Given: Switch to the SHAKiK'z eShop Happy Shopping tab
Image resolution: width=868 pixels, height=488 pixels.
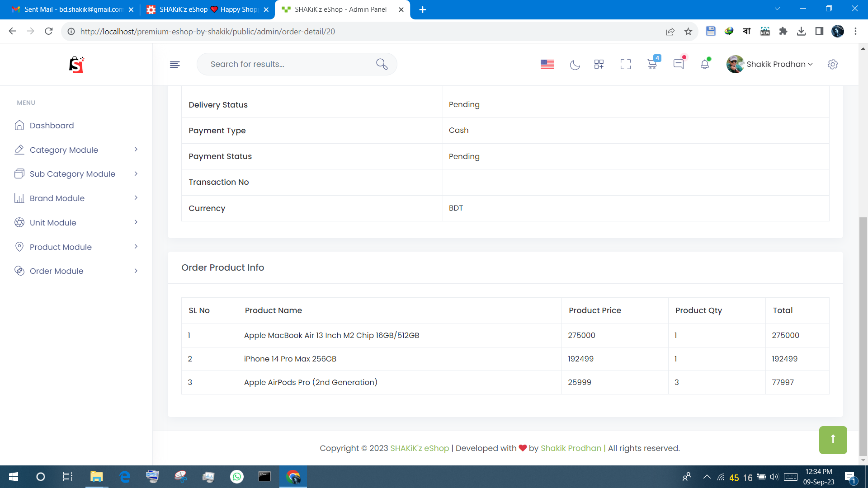Looking at the screenshot, I should [207, 9].
